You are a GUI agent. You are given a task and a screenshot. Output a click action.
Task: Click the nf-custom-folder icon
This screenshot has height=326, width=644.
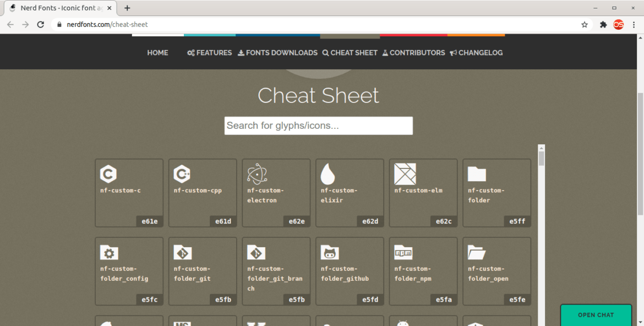click(x=476, y=174)
